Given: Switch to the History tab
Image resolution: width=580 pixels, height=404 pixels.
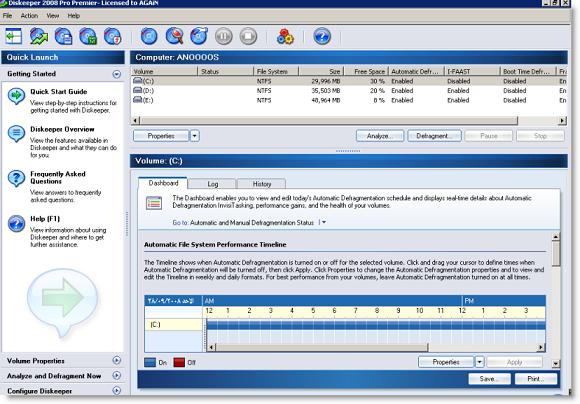Looking at the screenshot, I should pos(262,184).
